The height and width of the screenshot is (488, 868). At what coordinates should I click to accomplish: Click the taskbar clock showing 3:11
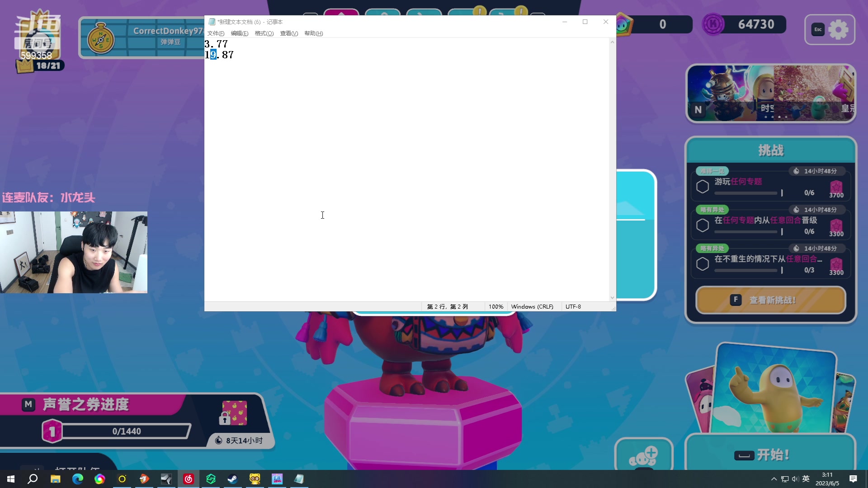point(827,479)
